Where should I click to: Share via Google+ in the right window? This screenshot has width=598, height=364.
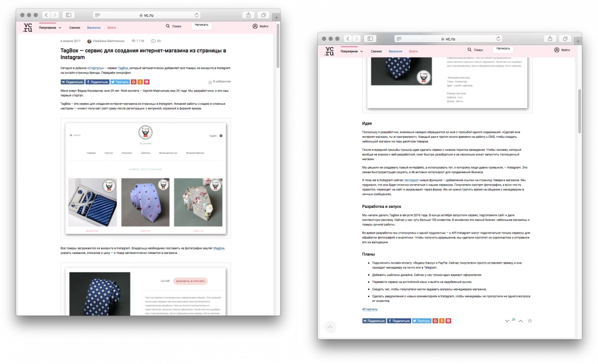(x=436, y=321)
